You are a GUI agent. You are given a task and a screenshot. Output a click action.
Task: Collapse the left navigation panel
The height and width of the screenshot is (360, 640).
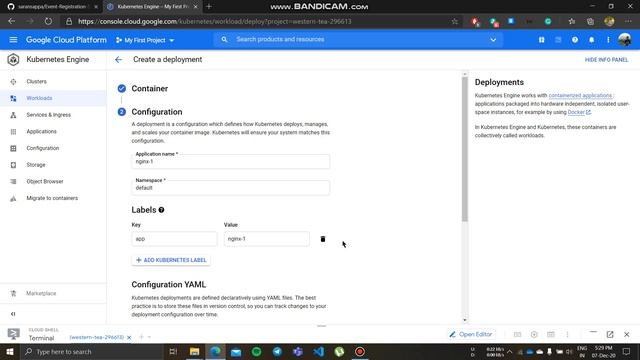(x=13, y=314)
